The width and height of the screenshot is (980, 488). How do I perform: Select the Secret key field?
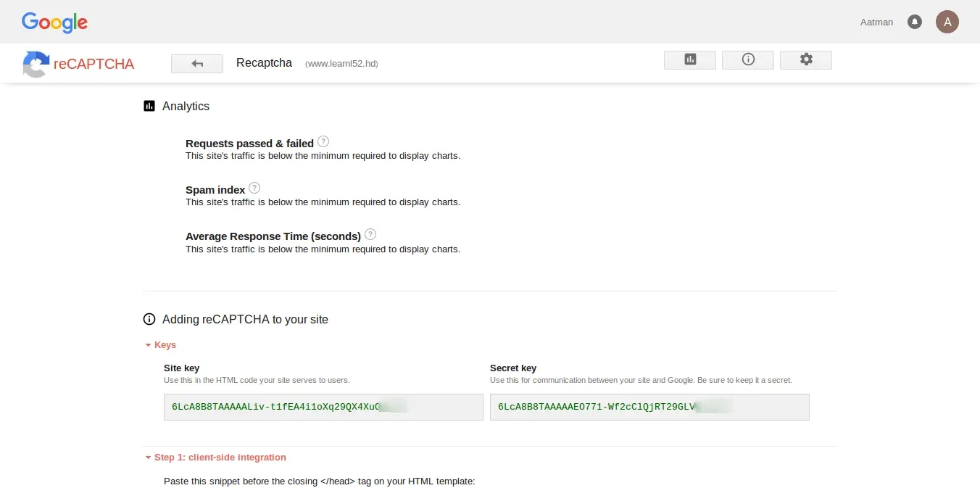[x=649, y=408]
